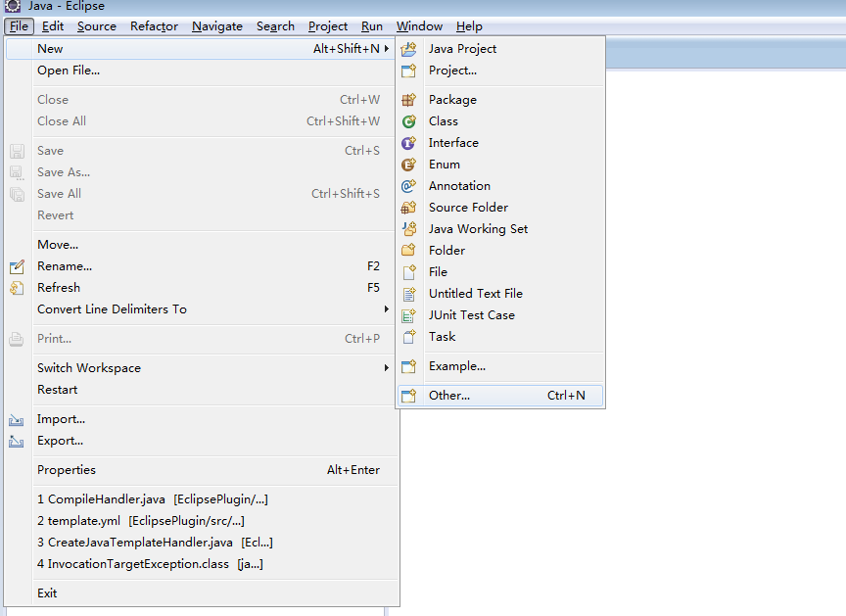846x616 pixels.
Task: Reopen recent file 3 CreateJavaTemplateHandler.java
Action: 201,543
